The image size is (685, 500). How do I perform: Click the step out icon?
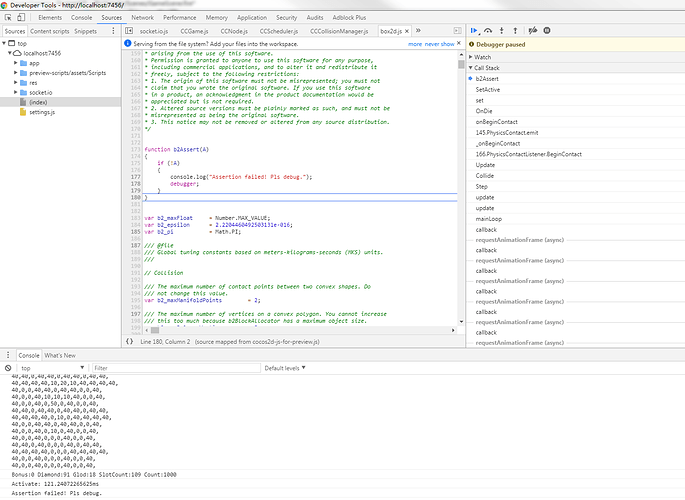[x=514, y=31]
